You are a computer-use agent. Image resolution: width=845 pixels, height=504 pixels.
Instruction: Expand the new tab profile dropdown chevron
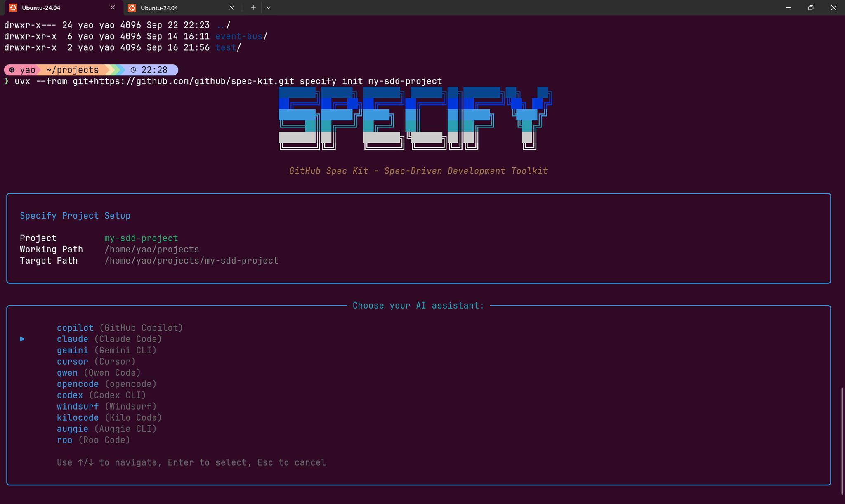[268, 7]
